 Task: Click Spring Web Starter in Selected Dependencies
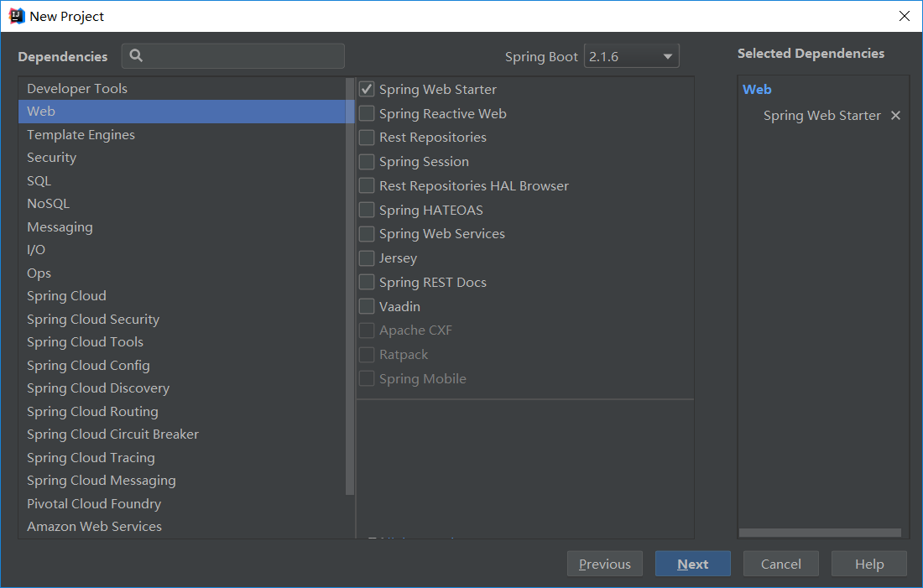[821, 116]
